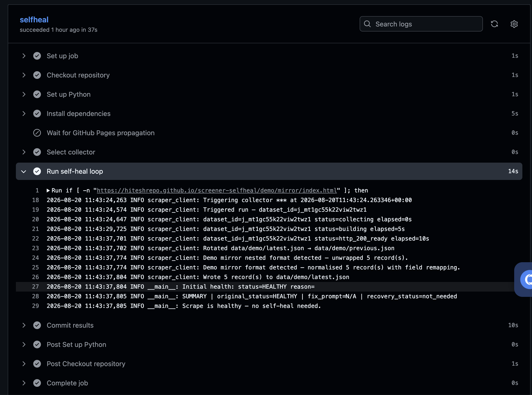Screen dimensions: 532x395
Task: Select the Set up job step label
Action: tap(62, 56)
